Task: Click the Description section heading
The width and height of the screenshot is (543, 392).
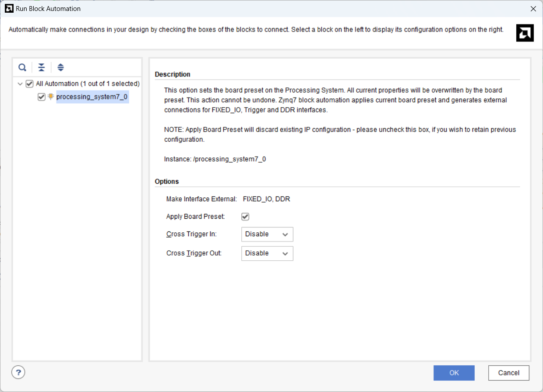Action: point(173,74)
